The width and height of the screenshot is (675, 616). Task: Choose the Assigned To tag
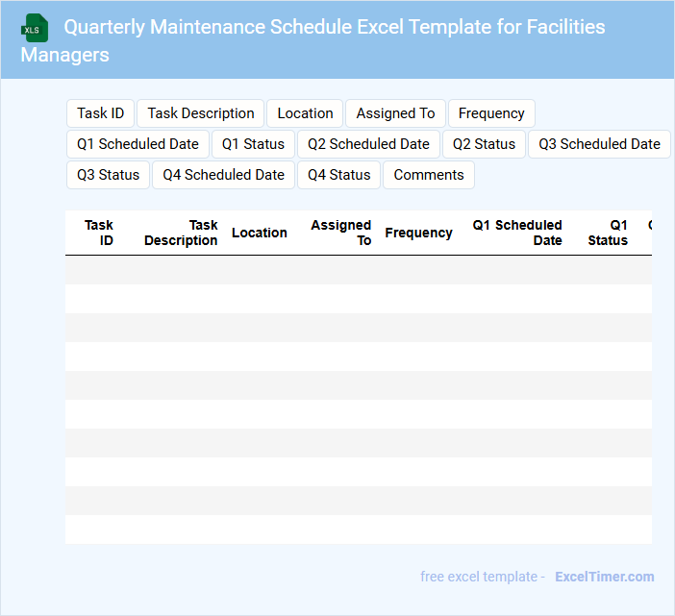coord(395,113)
